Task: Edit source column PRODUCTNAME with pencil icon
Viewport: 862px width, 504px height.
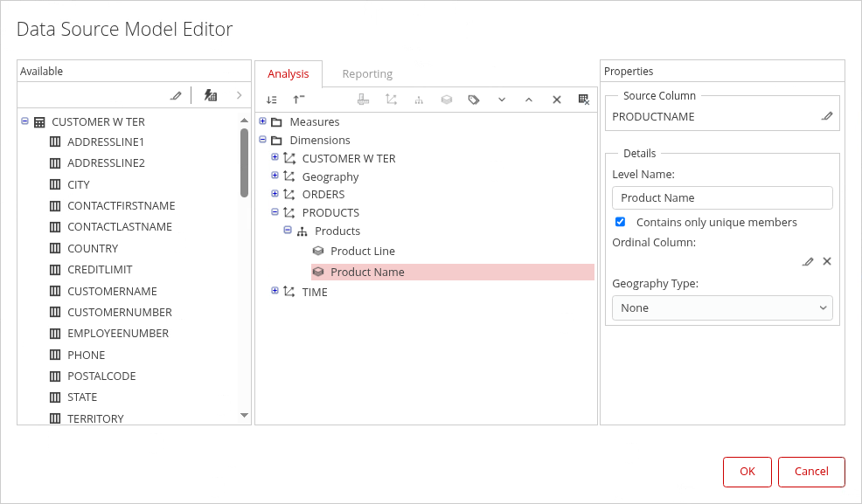Action: click(827, 116)
